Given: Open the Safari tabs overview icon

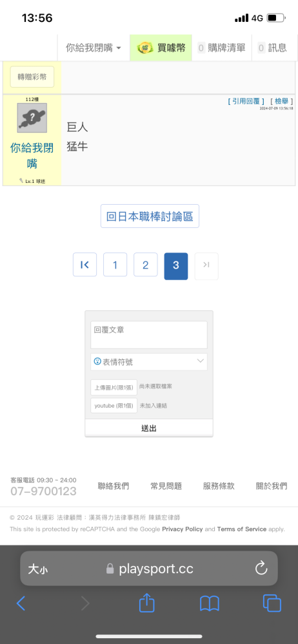Looking at the screenshot, I should (272, 603).
